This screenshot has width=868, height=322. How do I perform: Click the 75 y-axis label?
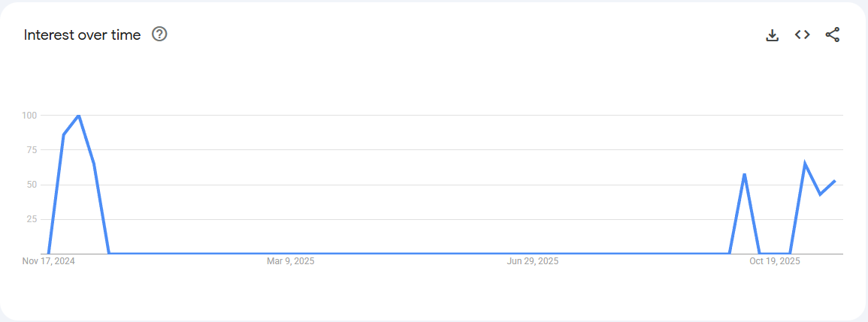32,150
